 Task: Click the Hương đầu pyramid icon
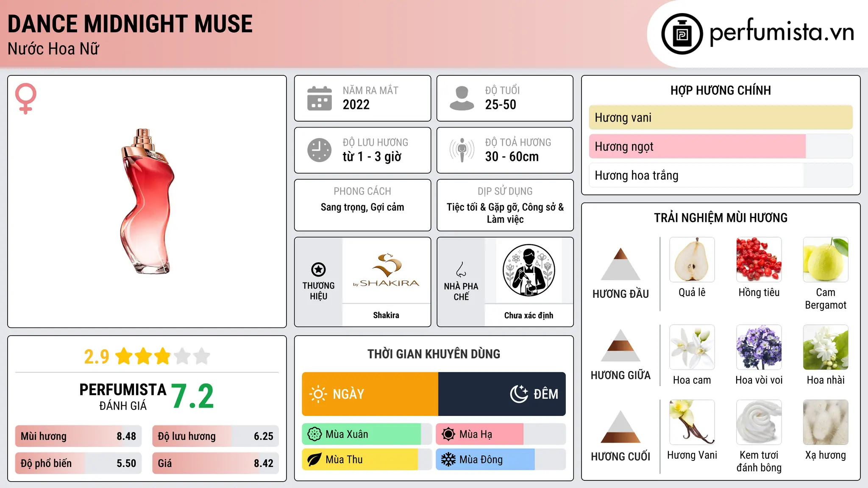[620, 263]
